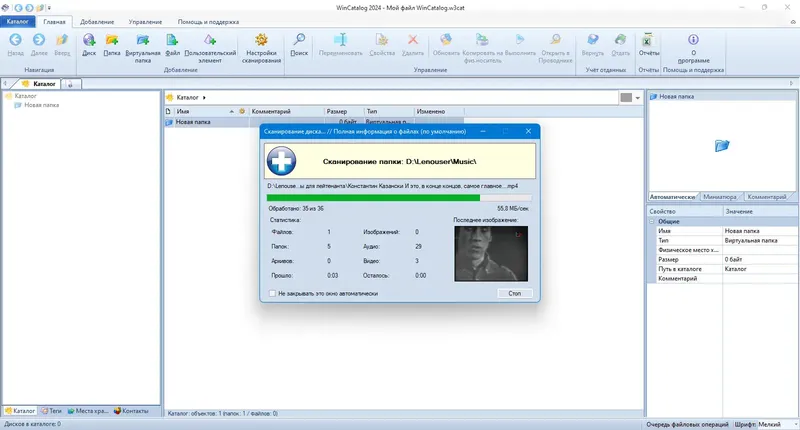Switch to the Главная ribbon tab

(x=54, y=22)
